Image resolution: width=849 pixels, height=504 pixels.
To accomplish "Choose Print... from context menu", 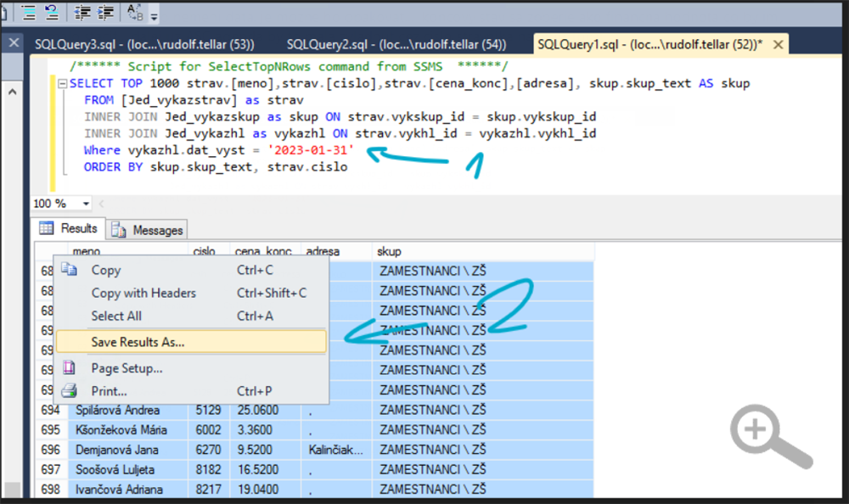I will pos(192,391).
